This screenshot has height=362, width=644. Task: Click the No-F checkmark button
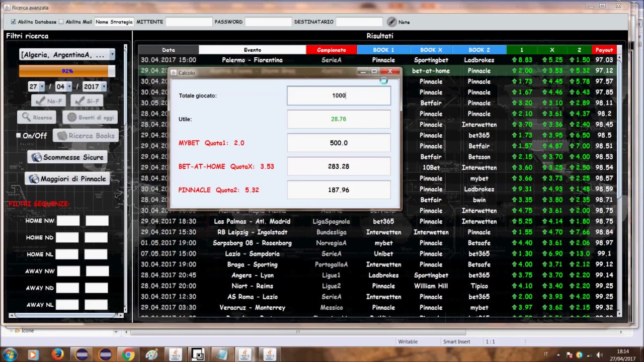click(48, 101)
